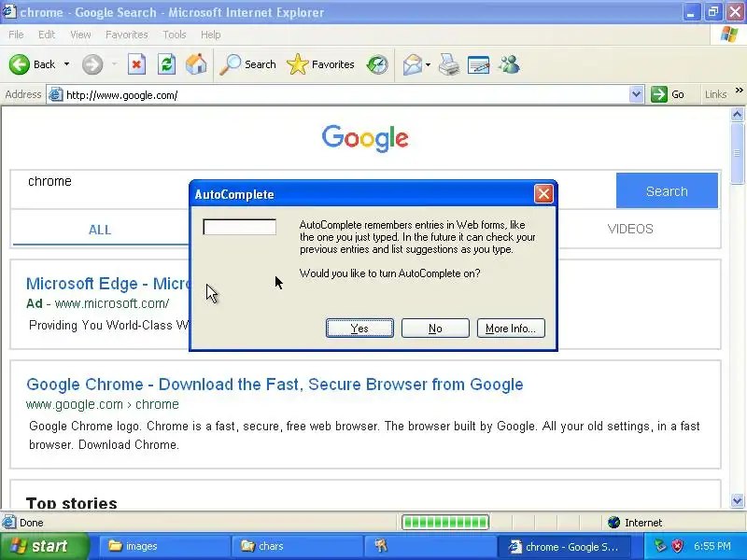747x560 pixels.
Task: Click Yes in AutoComplete dialog
Action: click(x=359, y=329)
